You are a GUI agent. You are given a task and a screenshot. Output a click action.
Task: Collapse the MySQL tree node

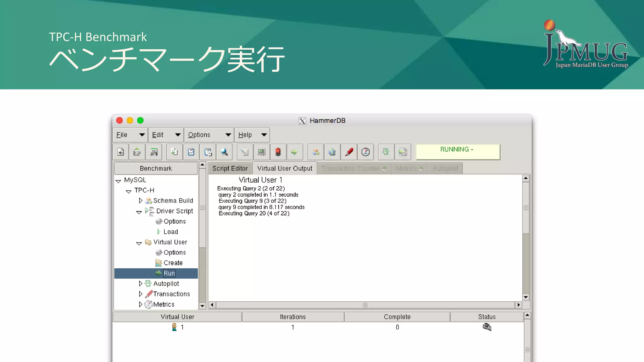pos(118,181)
